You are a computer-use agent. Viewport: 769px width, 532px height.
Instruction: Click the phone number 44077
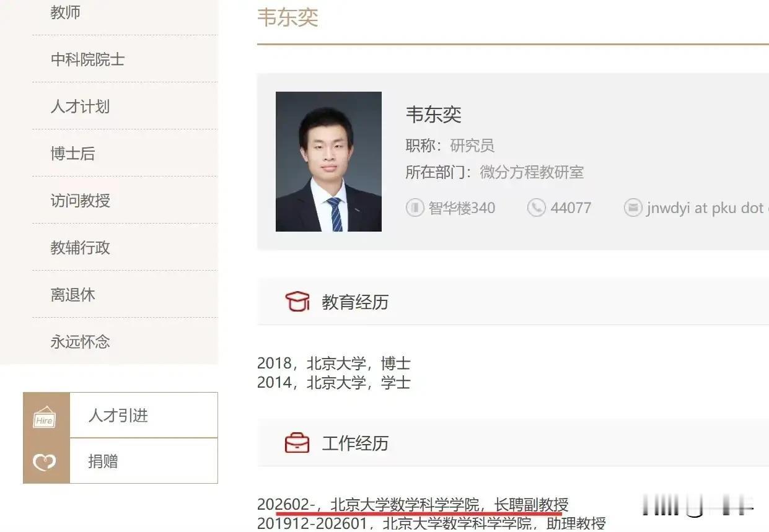(571, 208)
